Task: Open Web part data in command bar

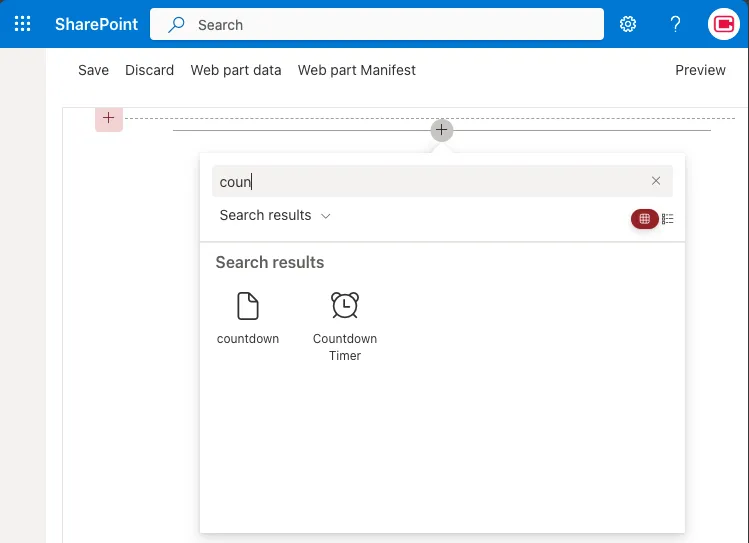Action: [x=236, y=70]
